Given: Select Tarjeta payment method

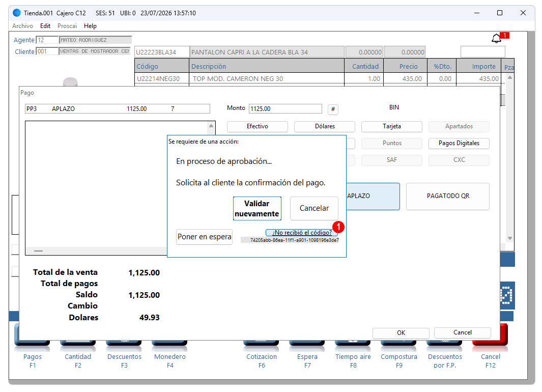Looking at the screenshot, I should (392, 127).
